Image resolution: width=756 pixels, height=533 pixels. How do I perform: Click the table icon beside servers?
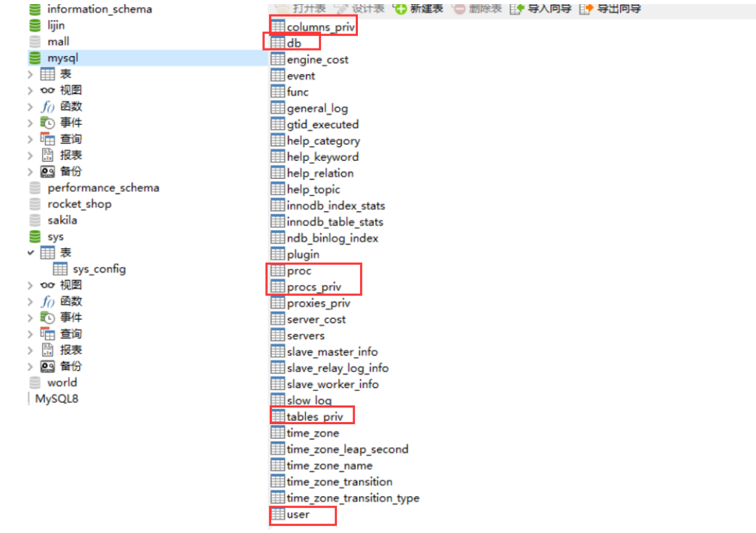277,335
